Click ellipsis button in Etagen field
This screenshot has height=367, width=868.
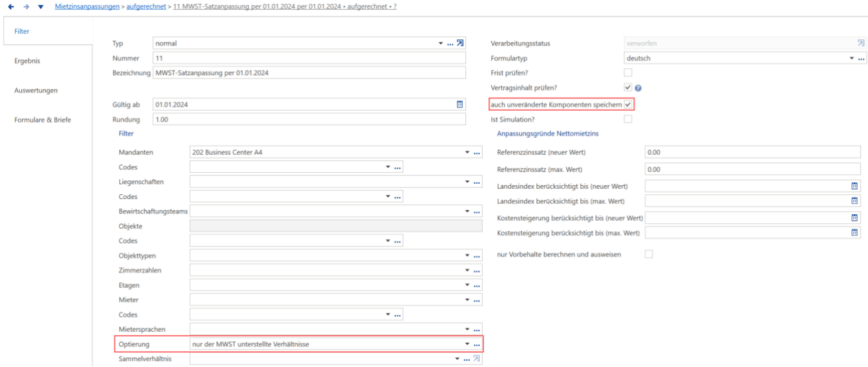(x=476, y=285)
